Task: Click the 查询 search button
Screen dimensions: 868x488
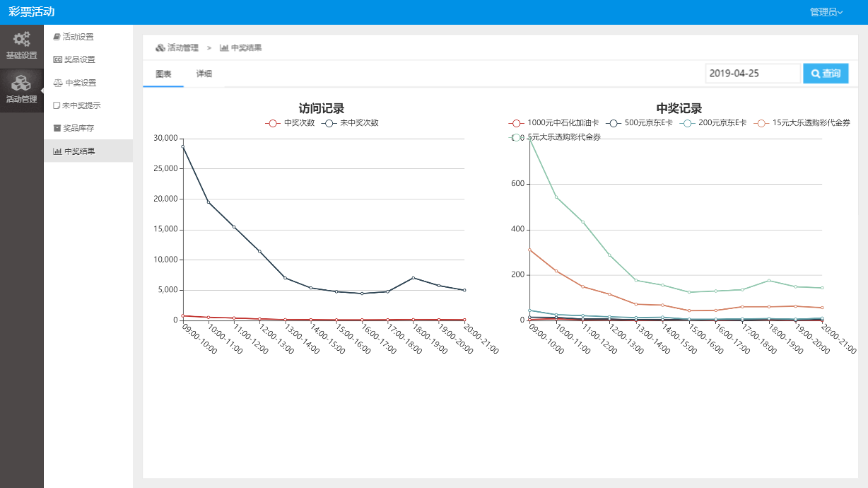Action: pos(826,74)
